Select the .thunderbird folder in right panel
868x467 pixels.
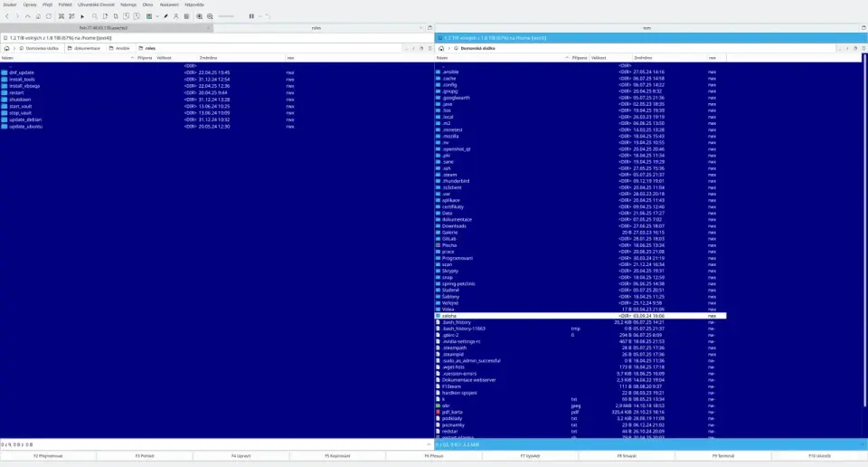(456, 181)
